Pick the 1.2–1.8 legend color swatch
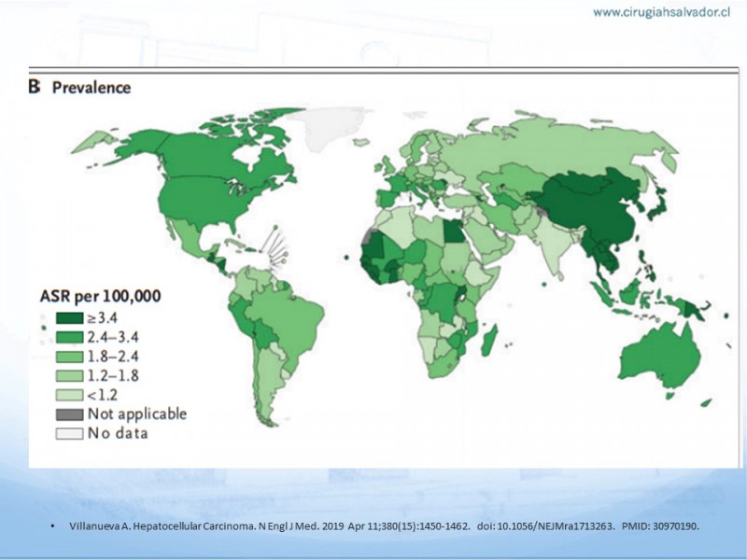 (69, 376)
